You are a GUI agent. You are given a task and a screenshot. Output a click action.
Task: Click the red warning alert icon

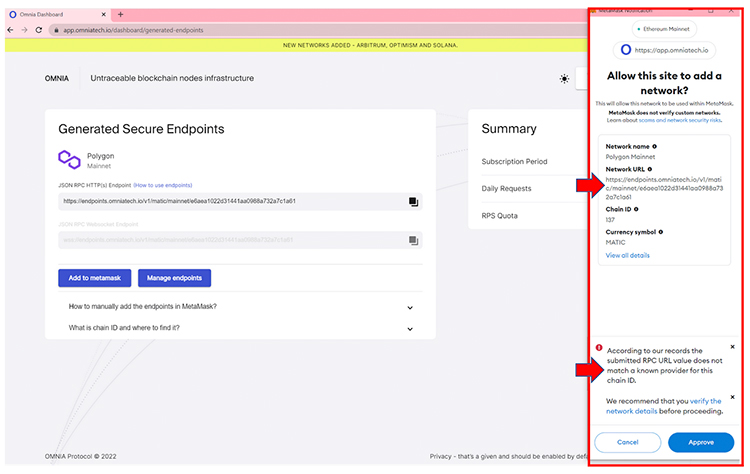click(599, 348)
